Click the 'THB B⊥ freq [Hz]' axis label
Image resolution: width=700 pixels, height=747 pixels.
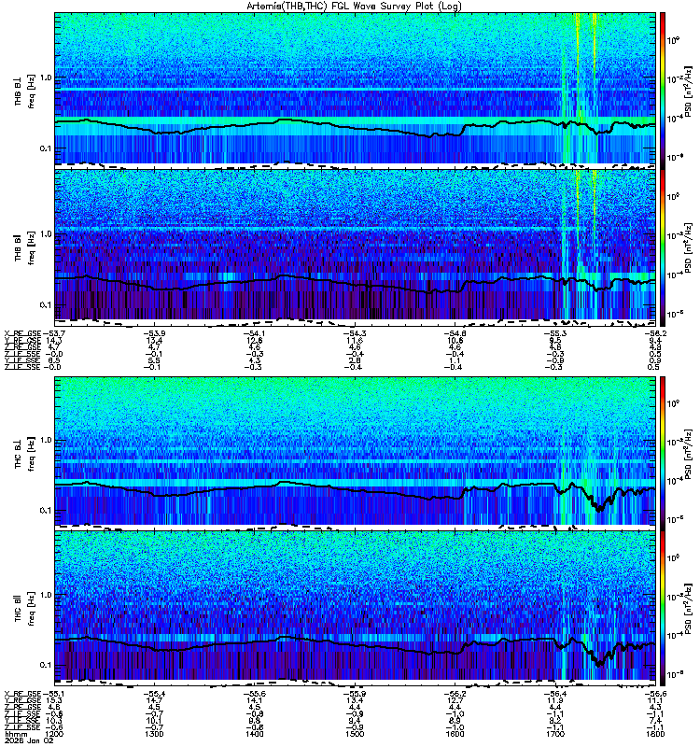point(25,92)
